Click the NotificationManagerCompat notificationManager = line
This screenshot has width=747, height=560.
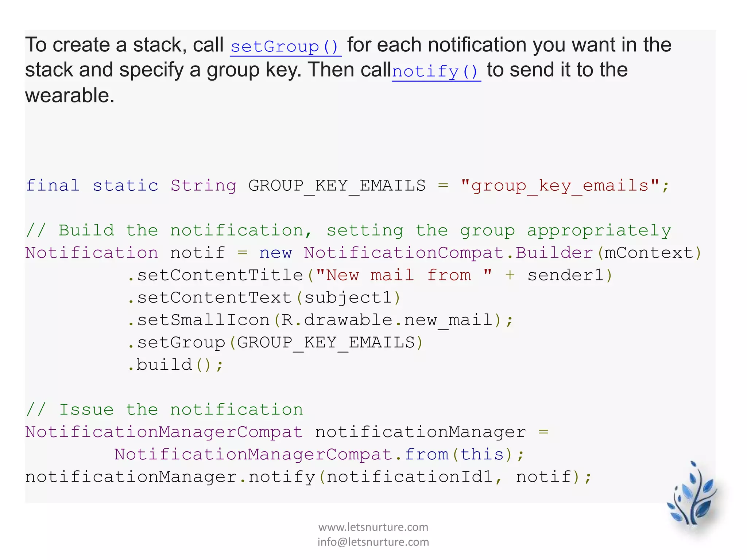coord(287,432)
